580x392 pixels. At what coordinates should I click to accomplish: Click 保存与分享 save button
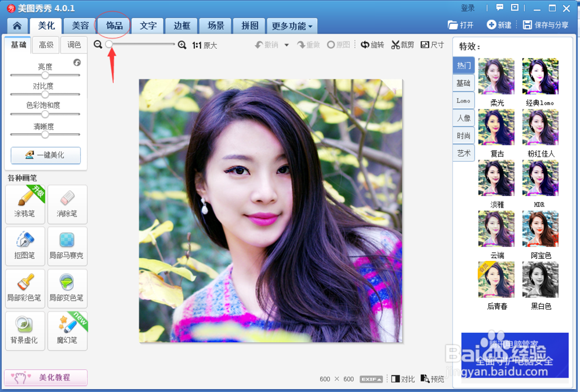[546, 25]
